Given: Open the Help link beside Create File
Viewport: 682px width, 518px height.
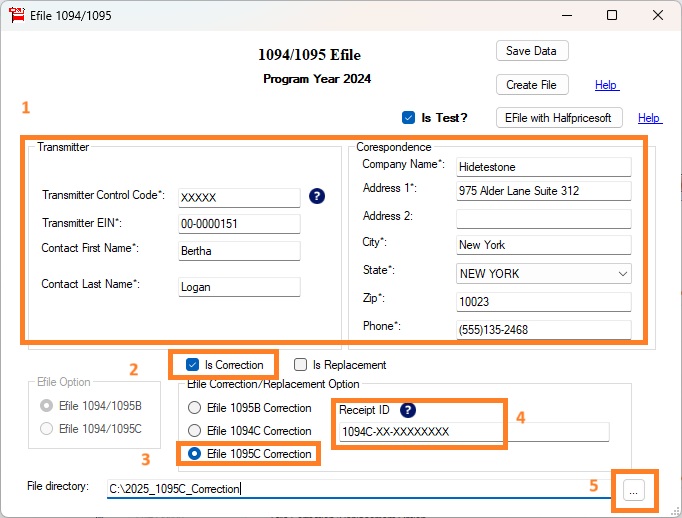Looking at the screenshot, I should 606,85.
